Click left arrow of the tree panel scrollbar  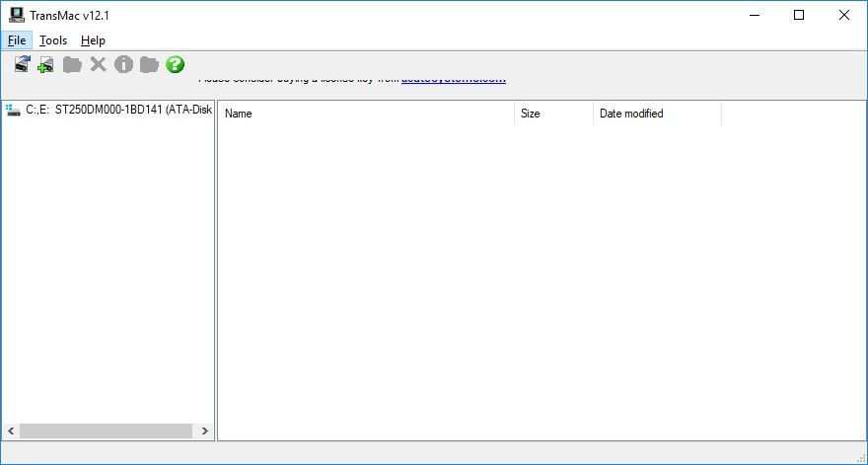click(x=11, y=430)
